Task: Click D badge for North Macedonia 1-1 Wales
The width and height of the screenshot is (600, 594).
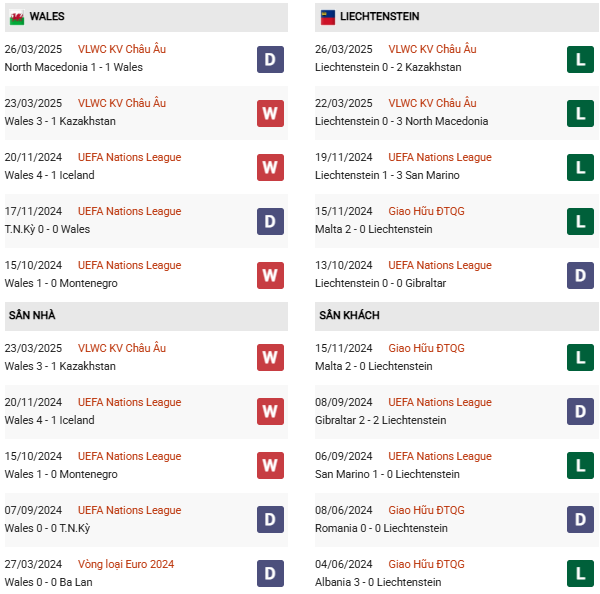Action: 270,59
